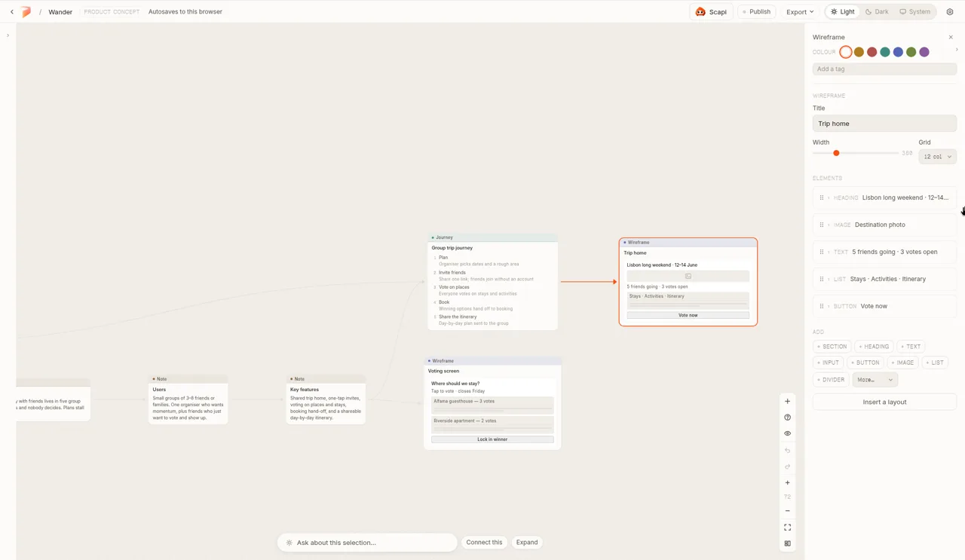Add a TEXT element
The width and height of the screenshot is (965, 560).
(x=911, y=347)
